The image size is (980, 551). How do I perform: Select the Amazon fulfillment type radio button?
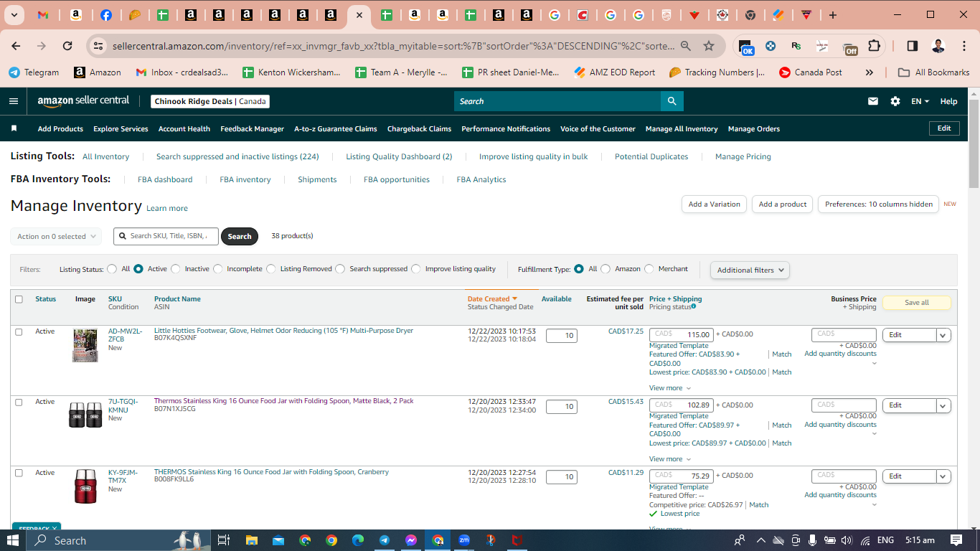[606, 269]
